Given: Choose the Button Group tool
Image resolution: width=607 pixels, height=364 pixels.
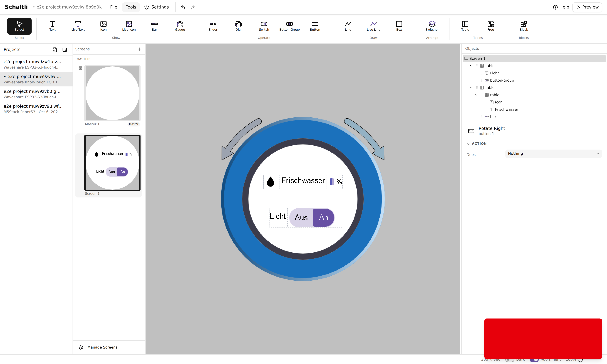Looking at the screenshot, I should [x=290, y=26].
